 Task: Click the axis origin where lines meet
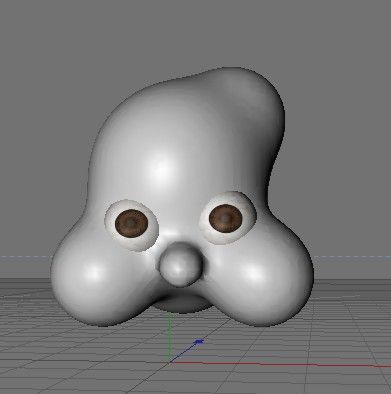click(x=170, y=362)
